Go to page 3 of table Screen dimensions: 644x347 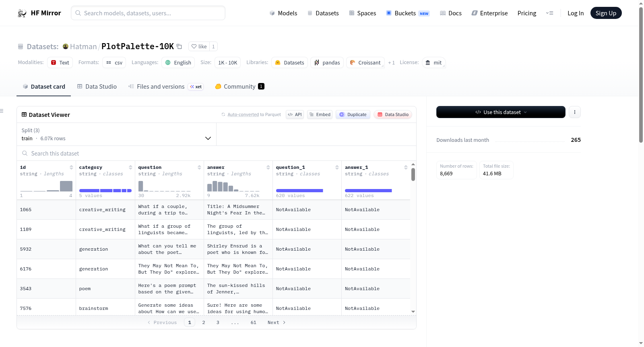tap(218, 322)
